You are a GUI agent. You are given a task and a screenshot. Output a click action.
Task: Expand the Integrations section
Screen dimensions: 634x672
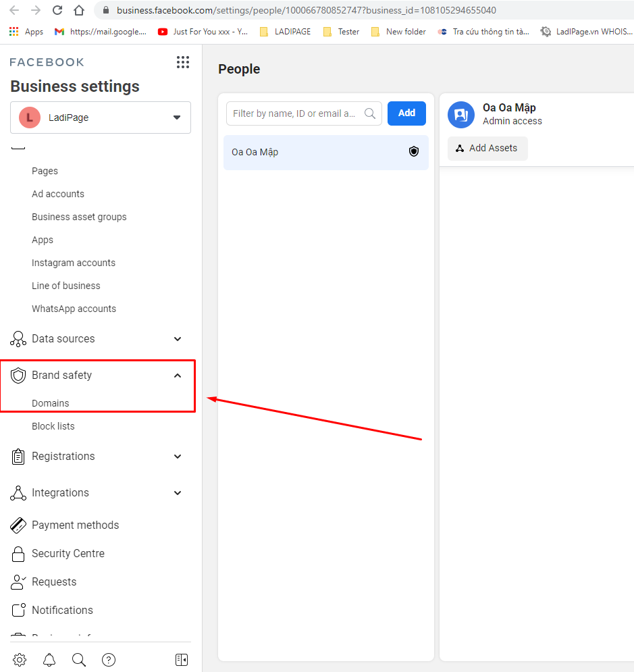click(178, 493)
